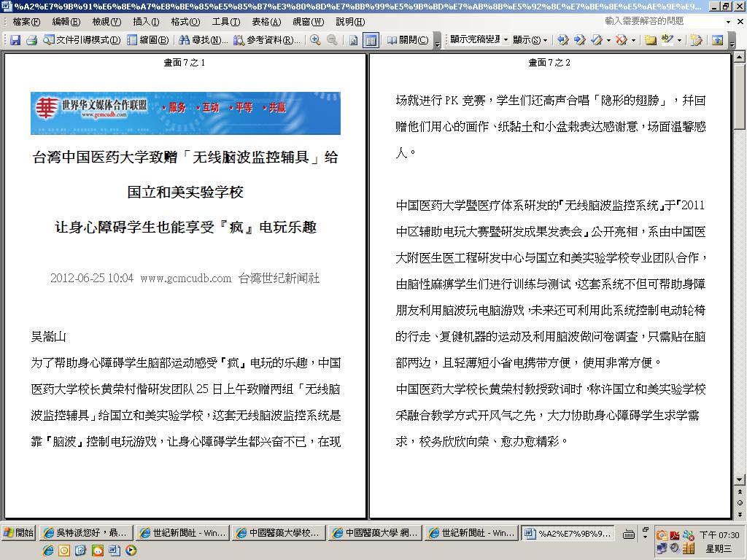Click the system tray clock 下午 07:30
The image size is (747, 560).
click(719, 535)
